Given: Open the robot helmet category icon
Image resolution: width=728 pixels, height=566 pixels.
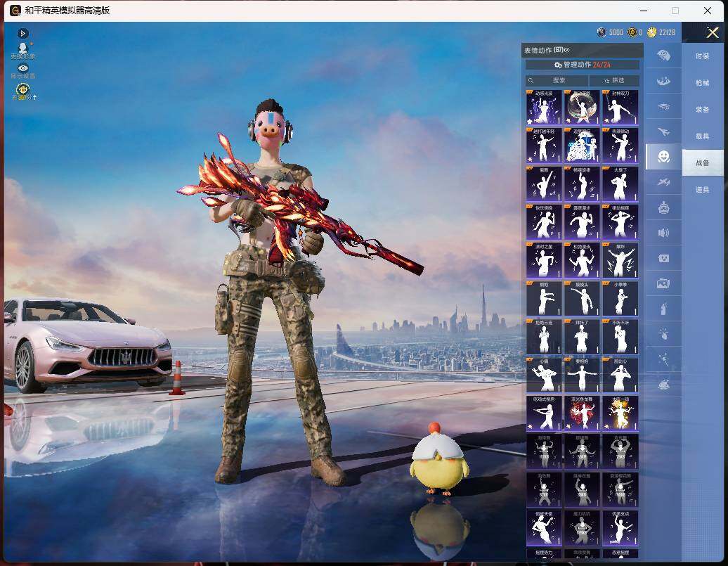Looking at the screenshot, I should (x=663, y=207).
